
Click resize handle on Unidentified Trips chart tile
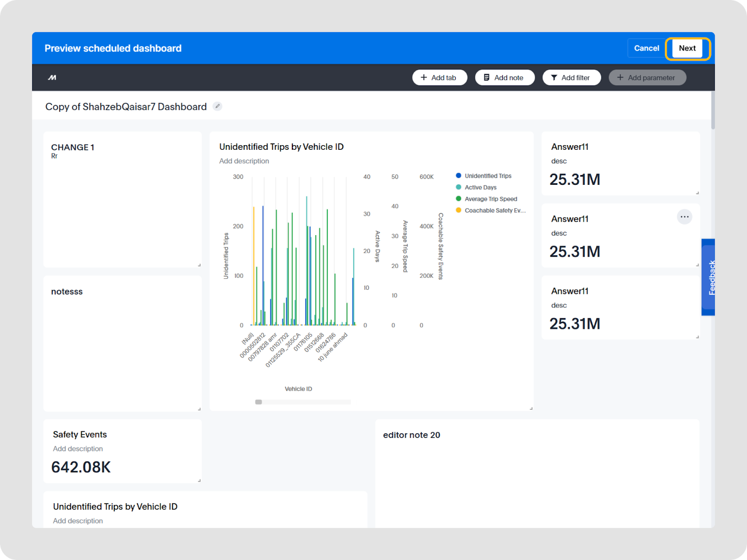click(x=531, y=408)
